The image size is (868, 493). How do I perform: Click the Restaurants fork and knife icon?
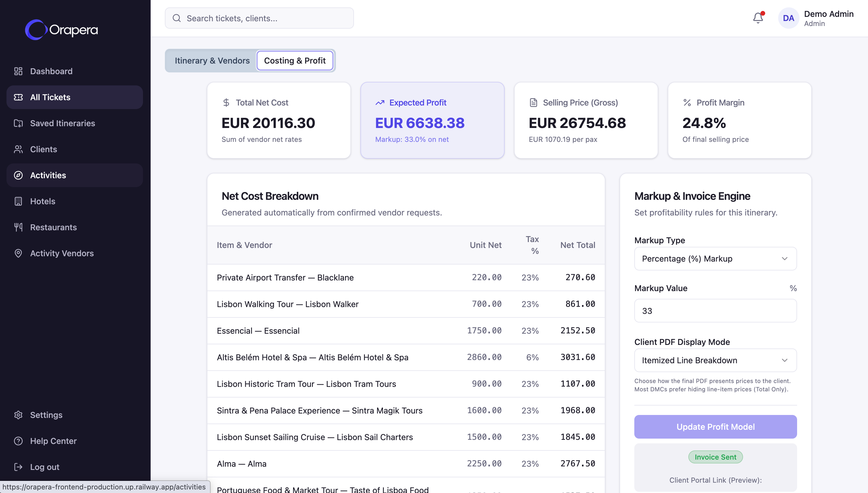(18, 227)
